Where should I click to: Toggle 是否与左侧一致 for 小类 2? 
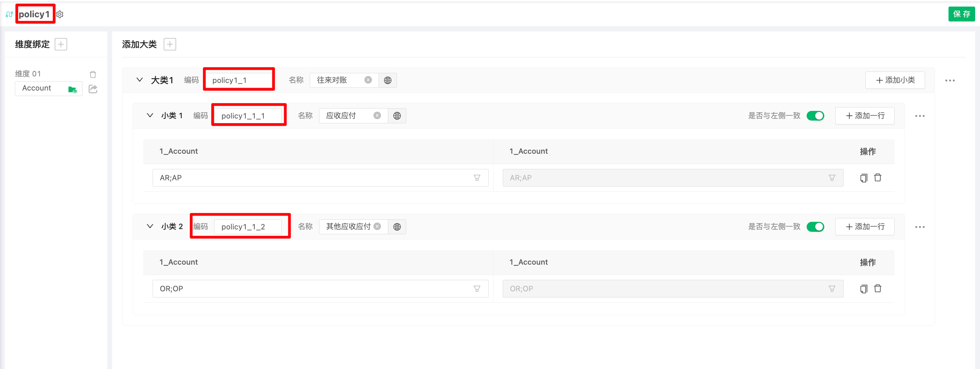[815, 227]
